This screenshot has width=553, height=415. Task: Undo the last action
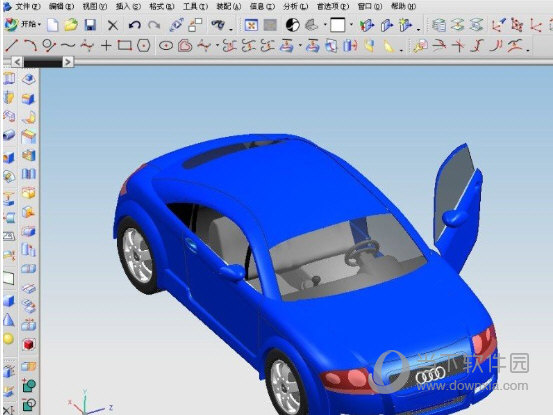[x=134, y=25]
